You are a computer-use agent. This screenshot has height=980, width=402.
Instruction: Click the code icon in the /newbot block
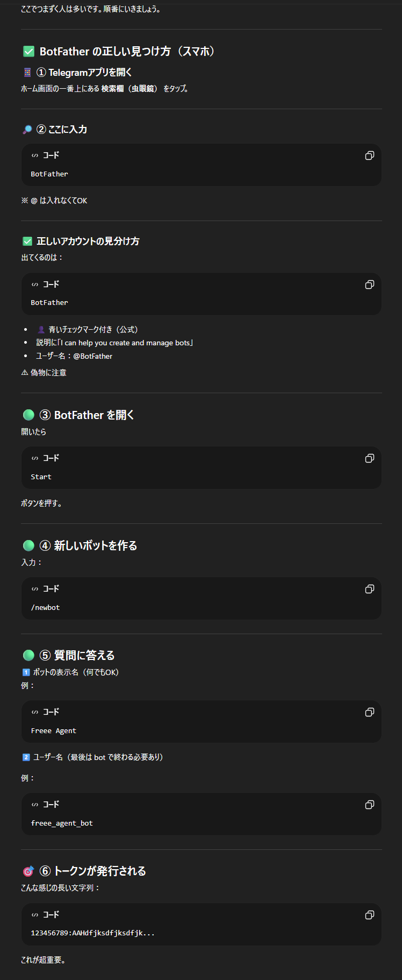click(x=35, y=589)
